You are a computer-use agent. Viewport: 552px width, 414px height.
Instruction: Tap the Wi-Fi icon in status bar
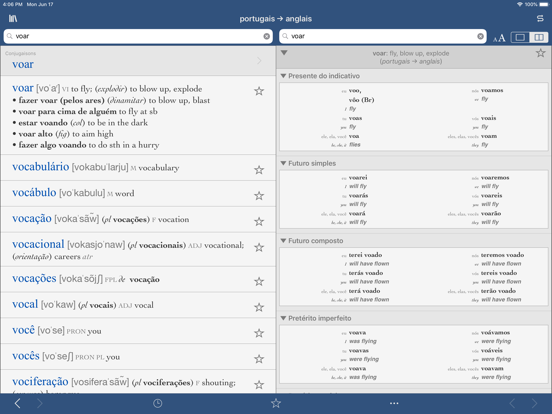click(x=520, y=4)
